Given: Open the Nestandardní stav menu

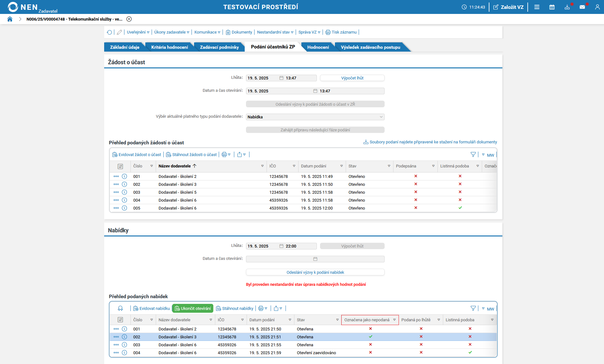Looking at the screenshot, I should point(275,32).
